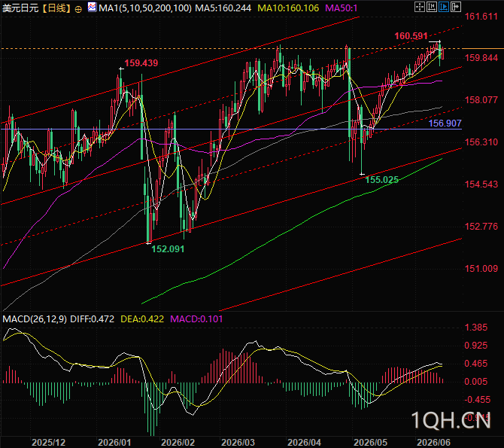Viewport: 504px width, 448px height.
Task: Click the 2026/02 date marker
Action: 178,443
